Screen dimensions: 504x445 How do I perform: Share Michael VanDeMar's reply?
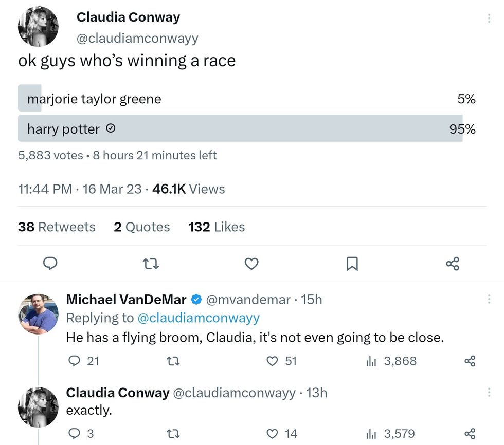[470, 361]
